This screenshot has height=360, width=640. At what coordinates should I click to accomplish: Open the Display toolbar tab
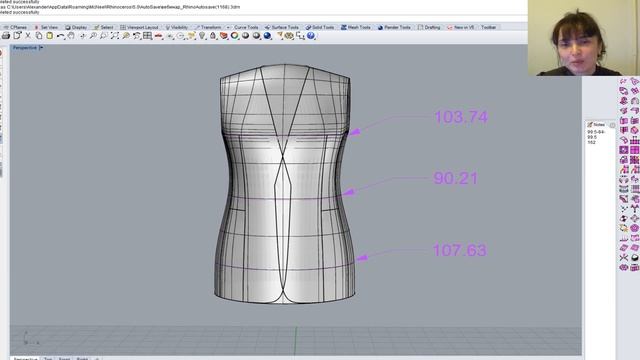[x=76, y=27]
